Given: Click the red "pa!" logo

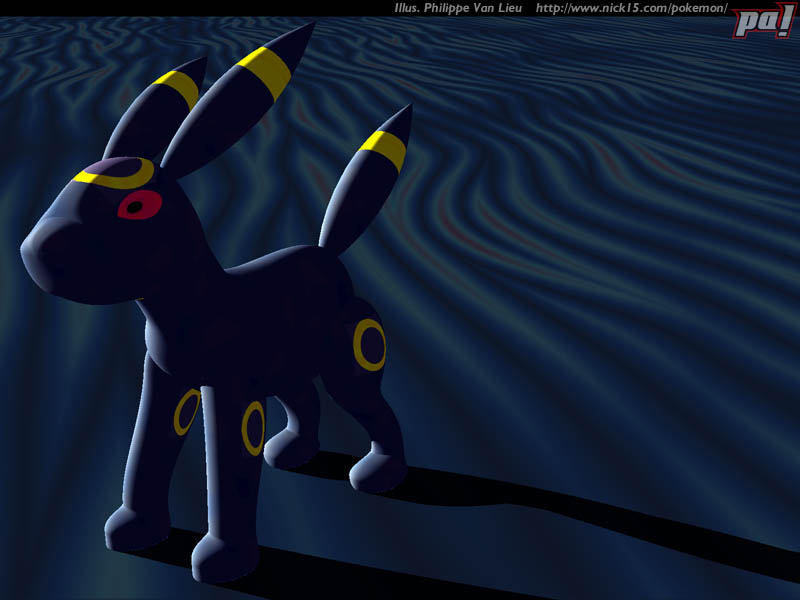Looking at the screenshot, I should tap(764, 21).
